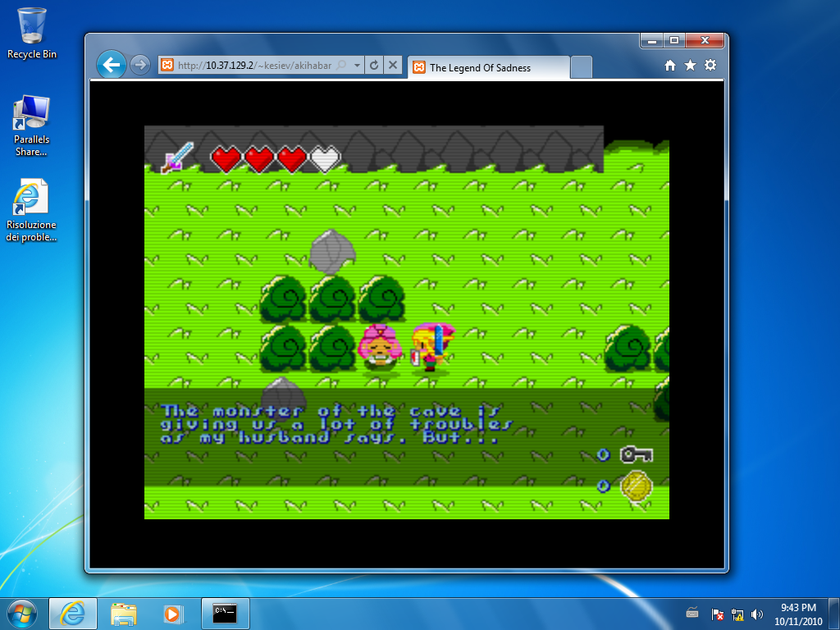Click the Show desktop strip at taskbar end
Image resolution: width=840 pixels, height=630 pixels.
(x=835, y=614)
